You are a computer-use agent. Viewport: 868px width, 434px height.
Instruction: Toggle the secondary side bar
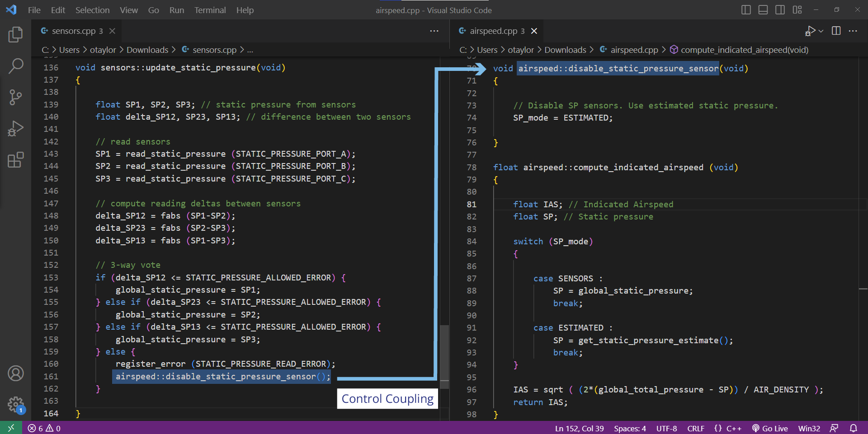780,9
